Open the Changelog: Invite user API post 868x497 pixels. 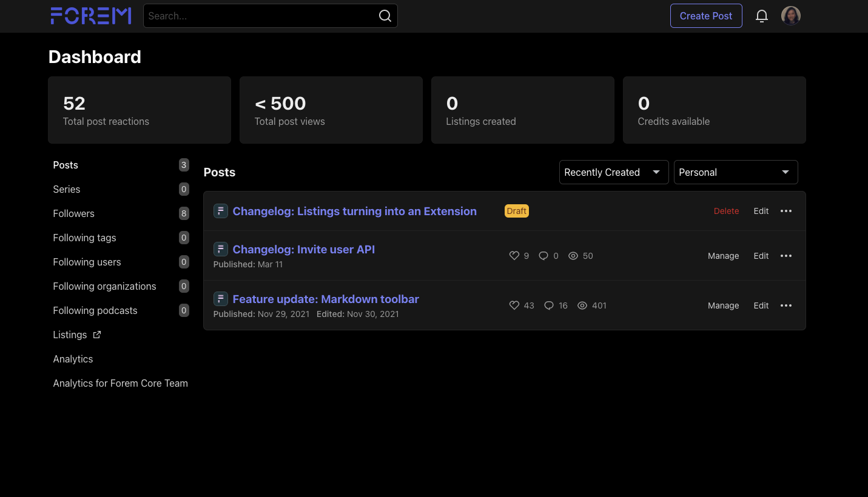(303, 249)
